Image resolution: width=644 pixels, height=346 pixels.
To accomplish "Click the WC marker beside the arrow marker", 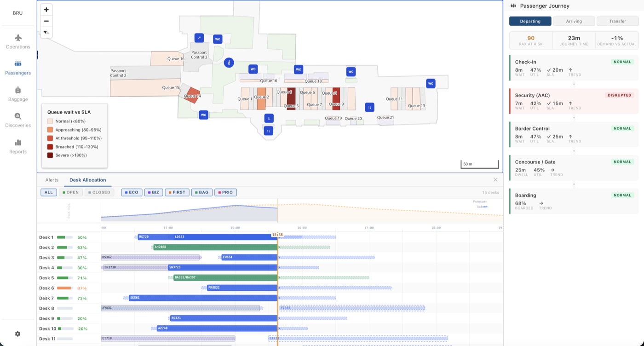I will point(218,39).
